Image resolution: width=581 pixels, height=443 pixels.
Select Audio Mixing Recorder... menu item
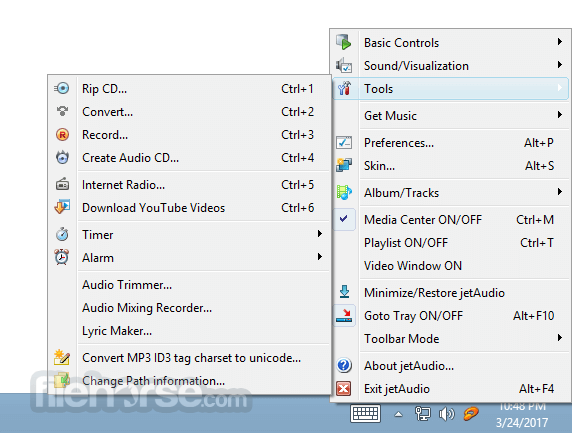[189, 308]
